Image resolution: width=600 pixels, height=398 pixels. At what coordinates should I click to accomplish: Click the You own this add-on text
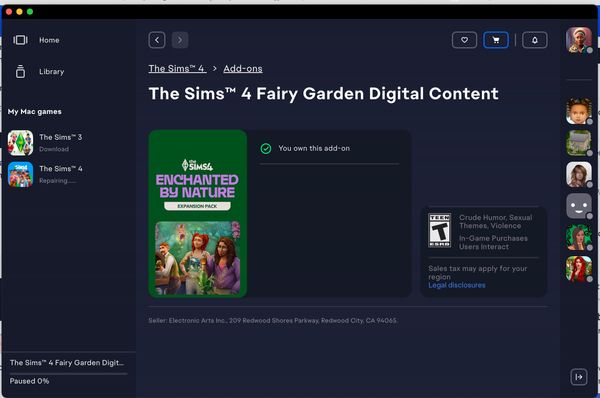314,148
